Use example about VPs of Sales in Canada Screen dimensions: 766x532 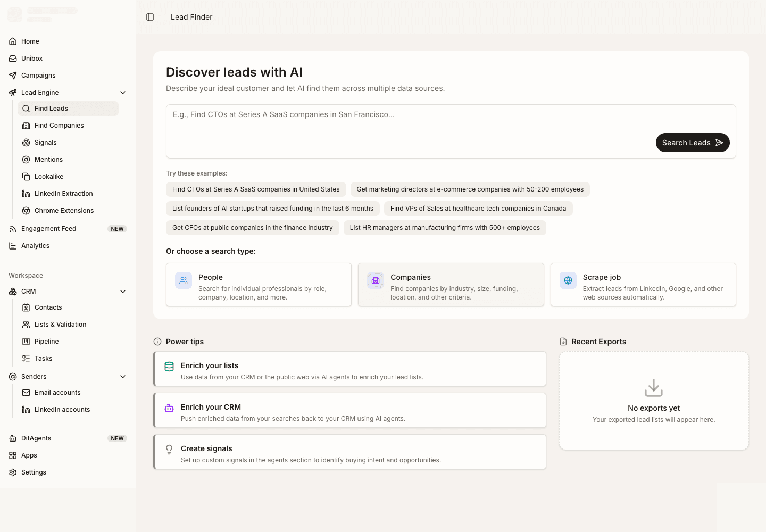tap(478, 209)
